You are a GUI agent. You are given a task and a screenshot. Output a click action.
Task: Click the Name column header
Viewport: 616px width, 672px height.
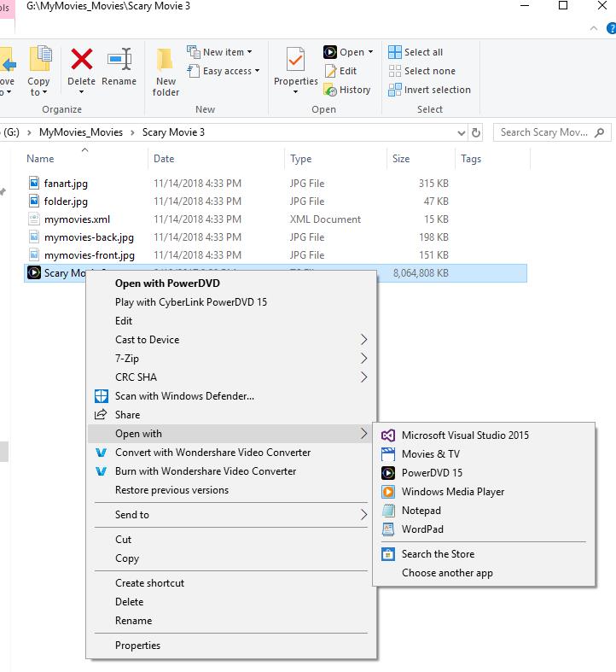pos(85,159)
